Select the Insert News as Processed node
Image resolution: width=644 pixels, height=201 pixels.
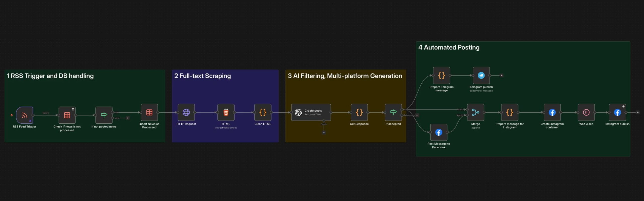pos(149,112)
